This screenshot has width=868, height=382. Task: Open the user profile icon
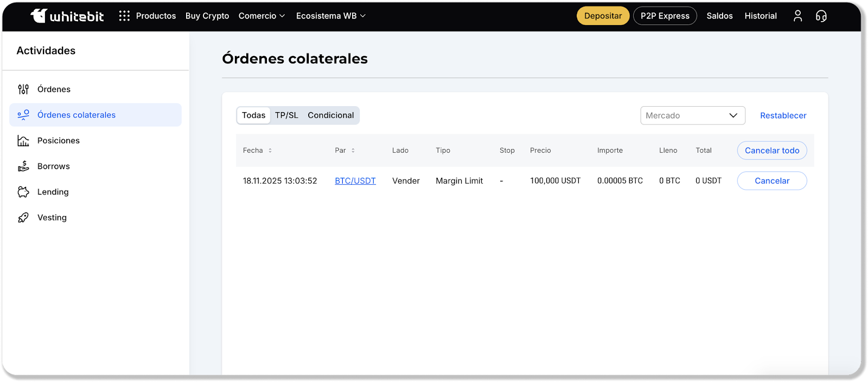tap(797, 16)
